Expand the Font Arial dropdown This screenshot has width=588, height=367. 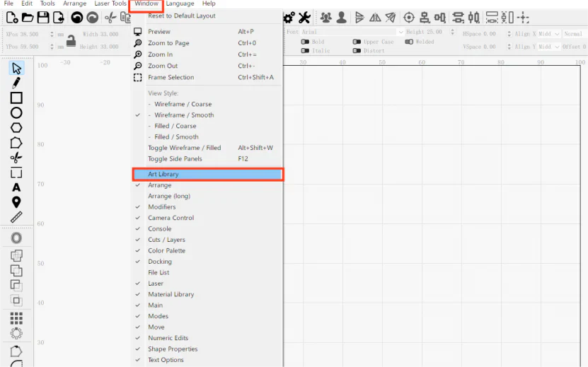point(400,33)
